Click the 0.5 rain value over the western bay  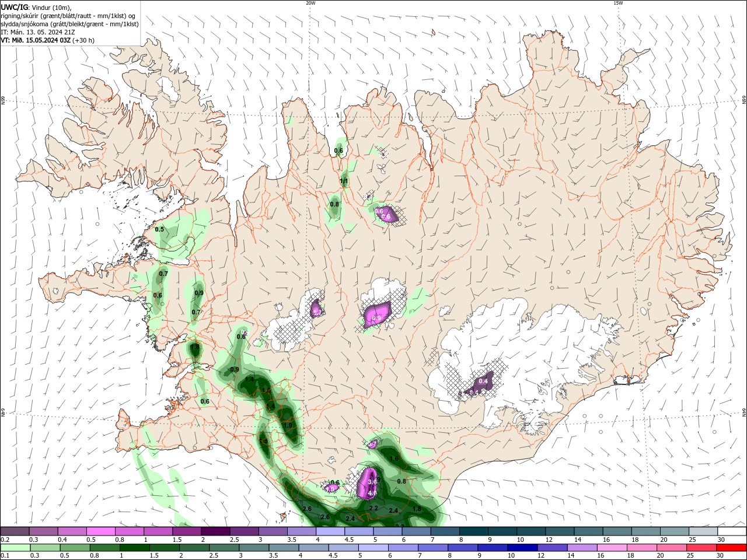pos(159,229)
